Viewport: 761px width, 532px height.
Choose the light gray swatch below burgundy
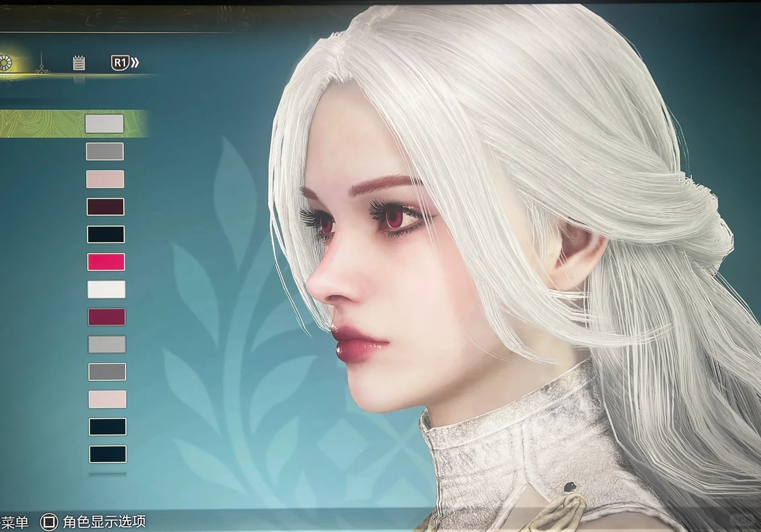(x=107, y=345)
